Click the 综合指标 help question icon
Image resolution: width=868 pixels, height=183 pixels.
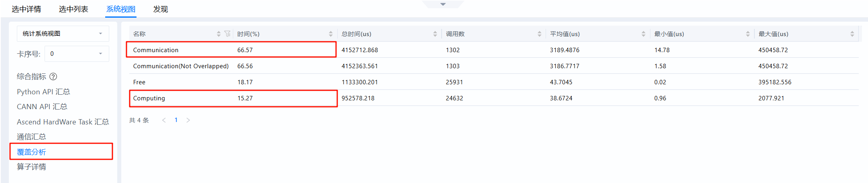(53, 77)
